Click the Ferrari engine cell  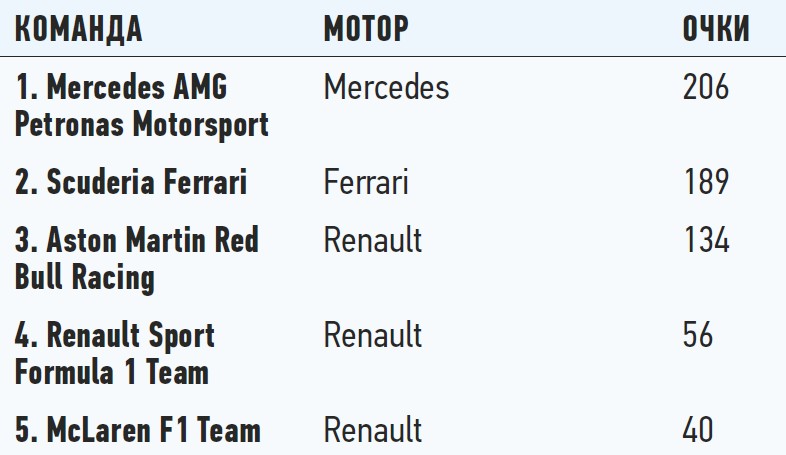(x=366, y=183)
